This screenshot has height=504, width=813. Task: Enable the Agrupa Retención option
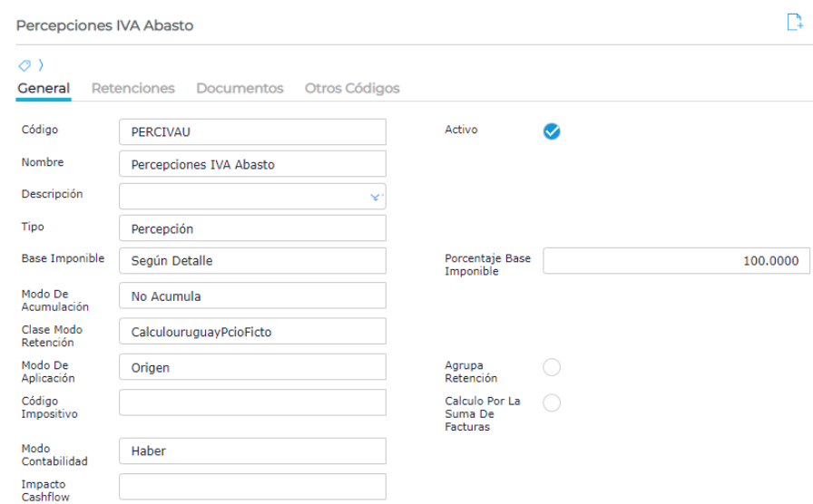pyautogui.click(x=552, y=367)
